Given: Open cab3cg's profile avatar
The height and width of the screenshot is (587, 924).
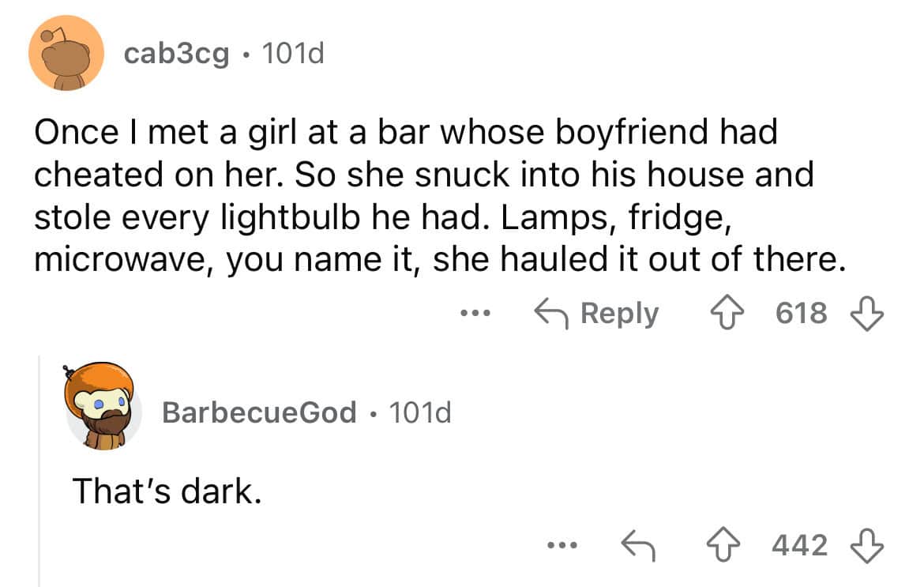Looking at the screenshot, I should pos(66,54).
